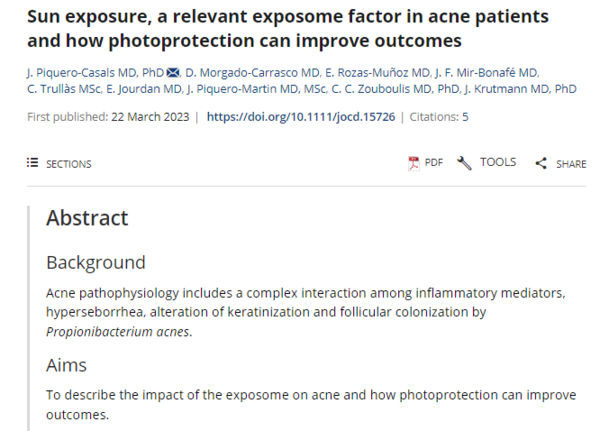Screen dimensions: 600x431
Task: Click the Share icon
Action: coord(541,163)
